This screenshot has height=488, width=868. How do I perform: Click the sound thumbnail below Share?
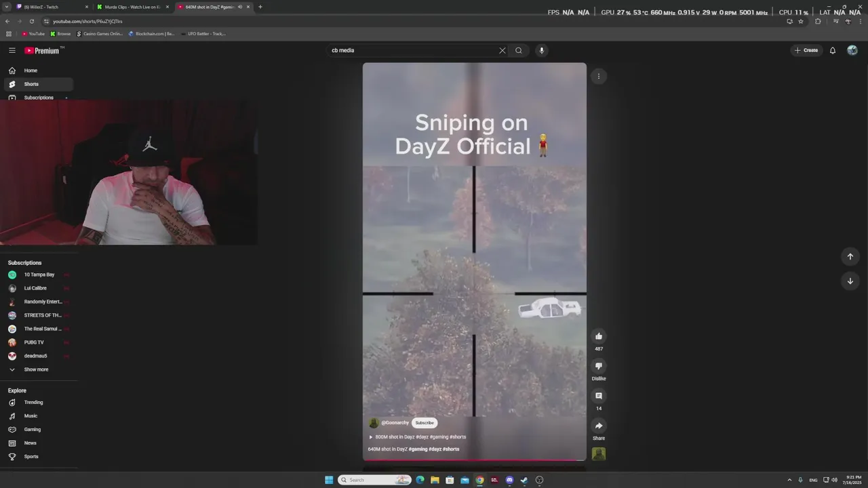pos(599,454)
